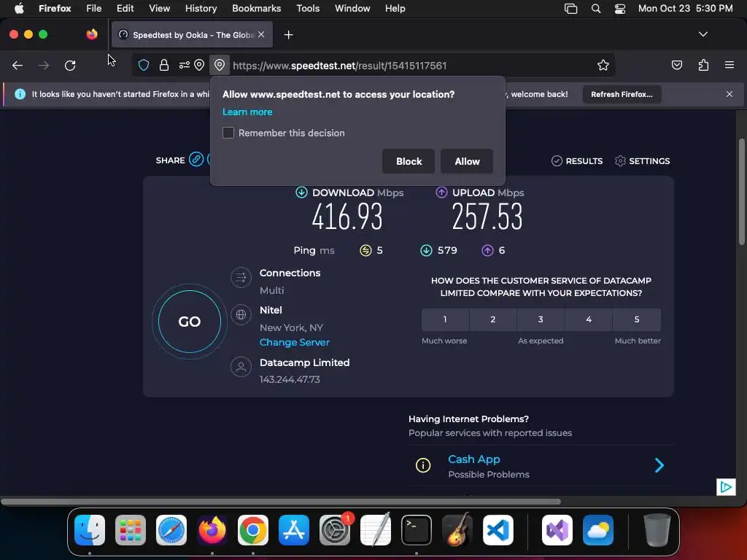Rate customer service 3 As expected
Viewport: 747px width, 560px height.
541,319
